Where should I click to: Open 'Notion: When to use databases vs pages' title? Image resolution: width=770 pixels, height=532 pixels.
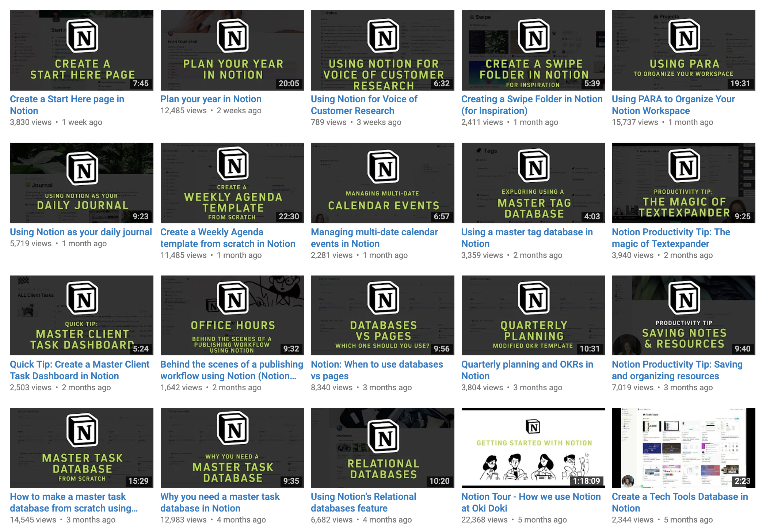point(377,370)
